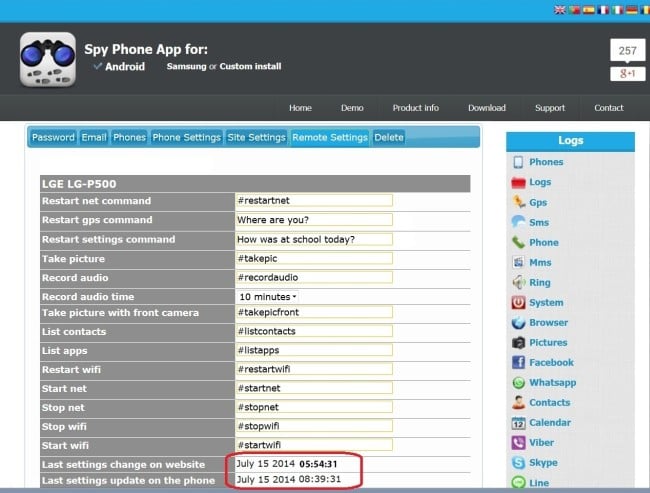Click the green Line icon
The image size is (650, 493).
tap(518, 482)
